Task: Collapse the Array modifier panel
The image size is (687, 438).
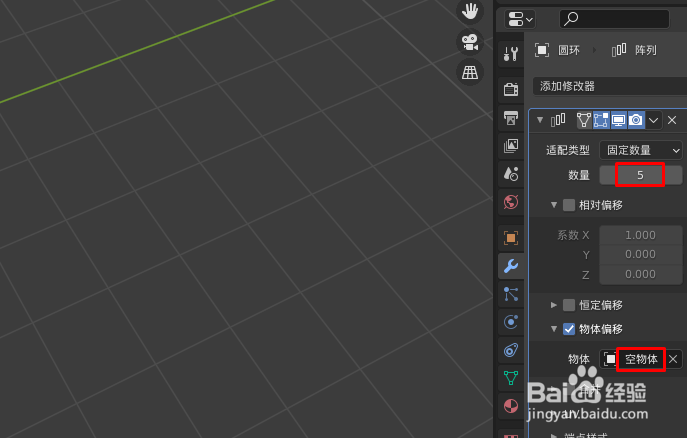Action: (540, 120)
